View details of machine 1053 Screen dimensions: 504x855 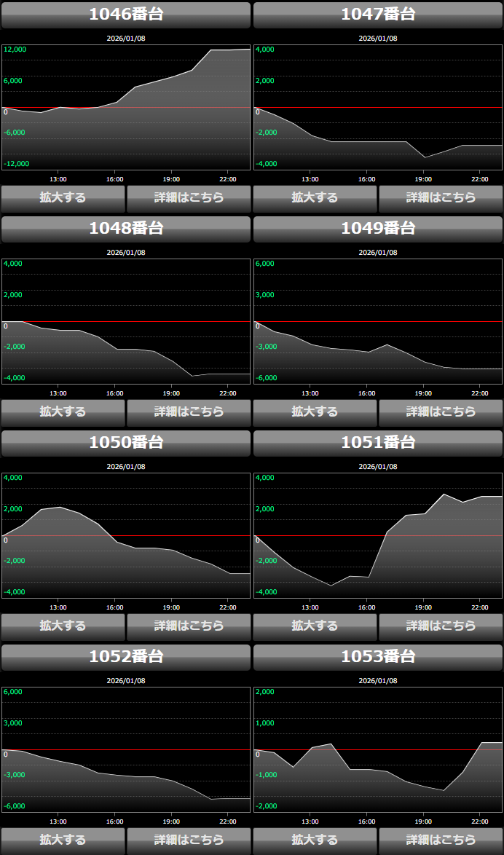[x=441, y=840]
